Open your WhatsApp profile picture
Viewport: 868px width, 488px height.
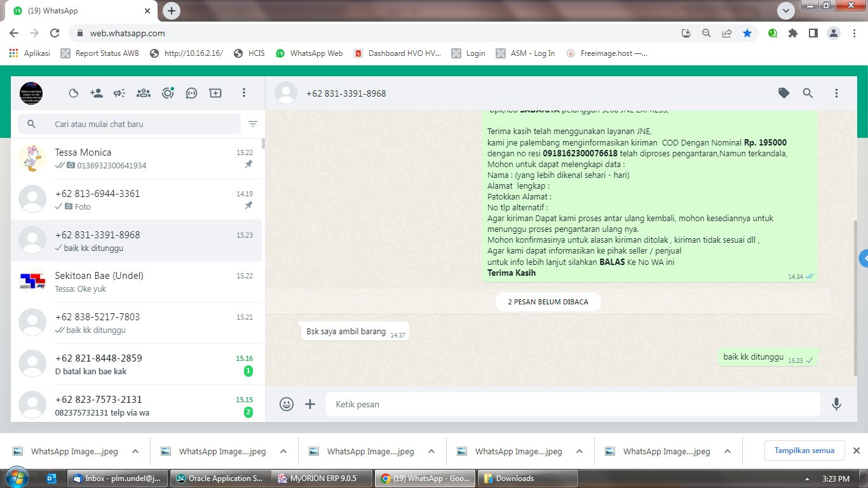coord(31,93)
